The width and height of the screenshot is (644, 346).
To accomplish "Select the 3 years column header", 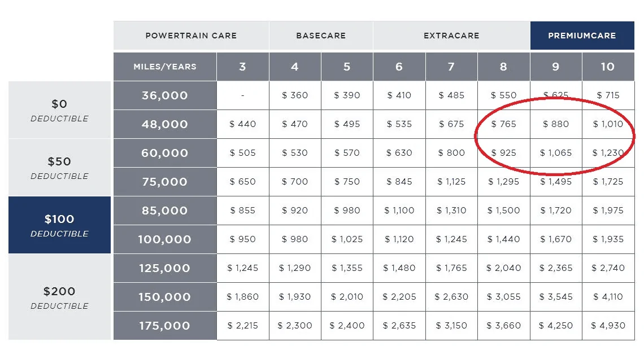I will coord(243,67).
